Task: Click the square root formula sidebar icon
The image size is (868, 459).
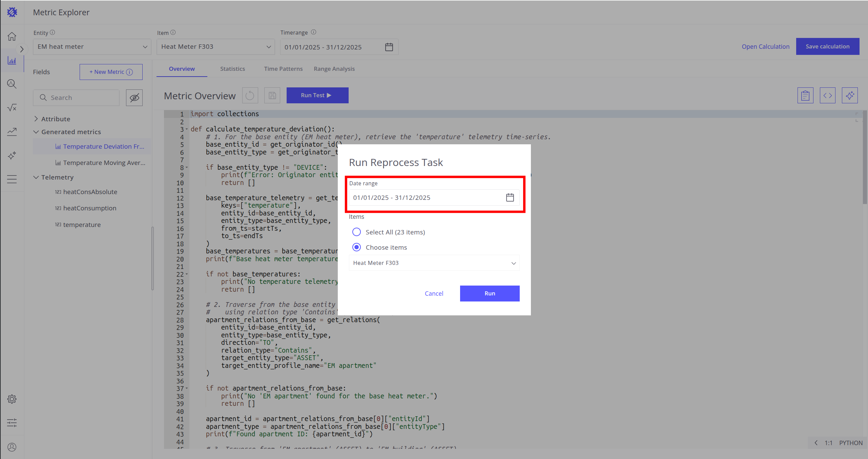Action: (12, 108)
